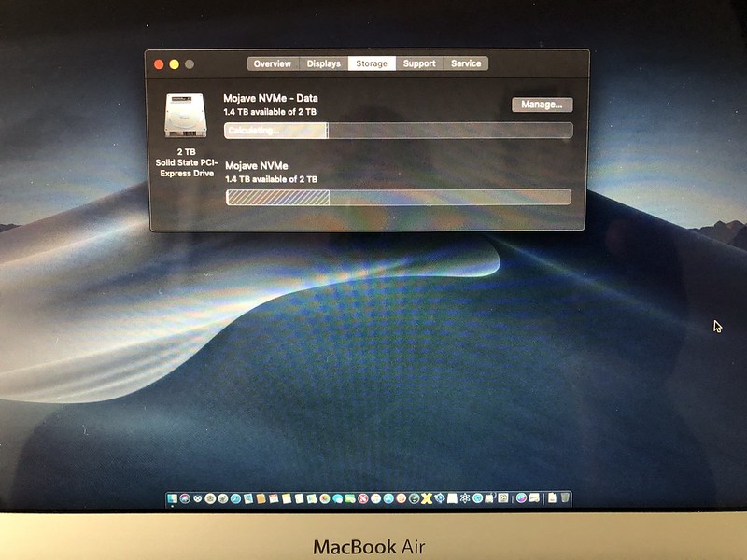Open Finder from the Dock

click(172, 498)
